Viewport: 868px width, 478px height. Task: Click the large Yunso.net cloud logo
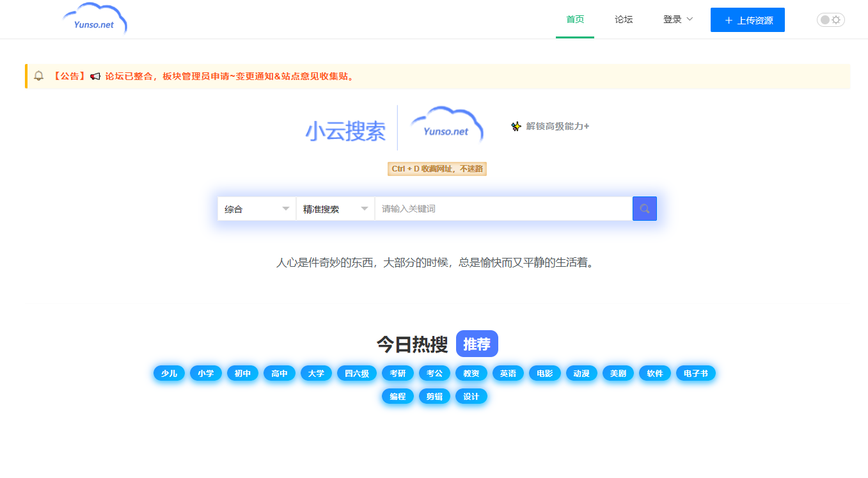click(x=446, y=126)
